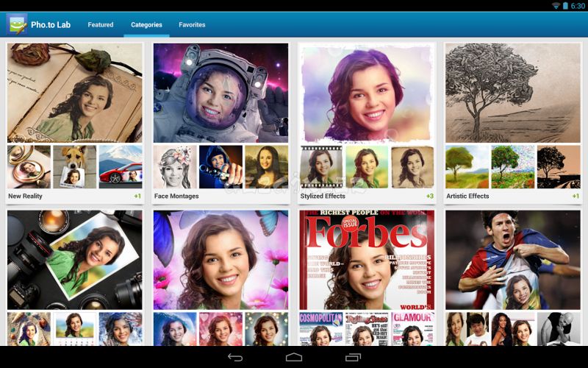Select the pink hearts frame thumbnail

point(221,329)
